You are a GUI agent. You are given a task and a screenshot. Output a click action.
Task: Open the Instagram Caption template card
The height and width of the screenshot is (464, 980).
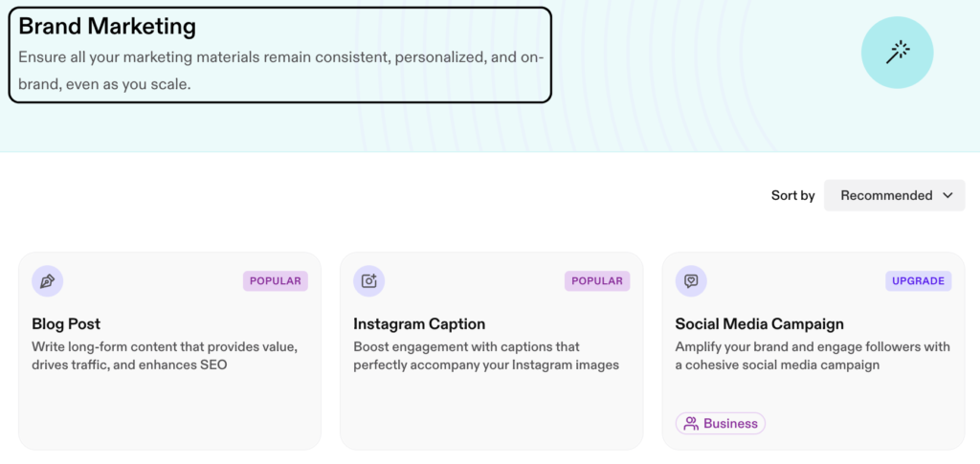(491, 351)
